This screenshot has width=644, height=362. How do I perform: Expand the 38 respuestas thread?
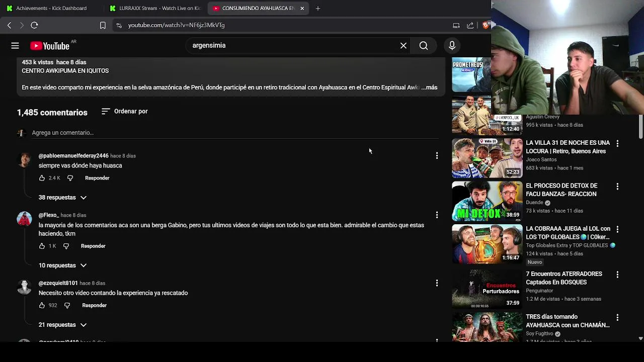click(x=62, y=198)
